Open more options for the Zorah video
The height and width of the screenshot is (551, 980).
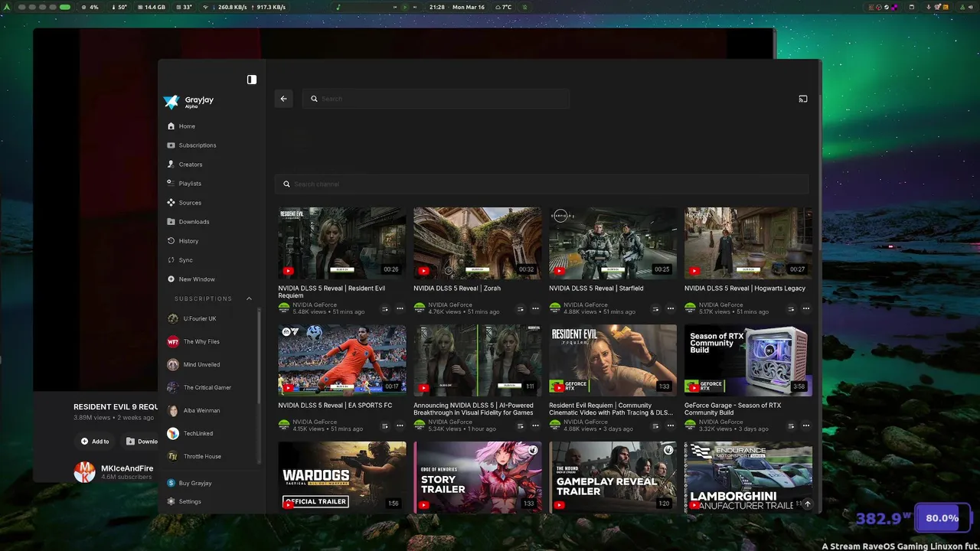(535, 308)
